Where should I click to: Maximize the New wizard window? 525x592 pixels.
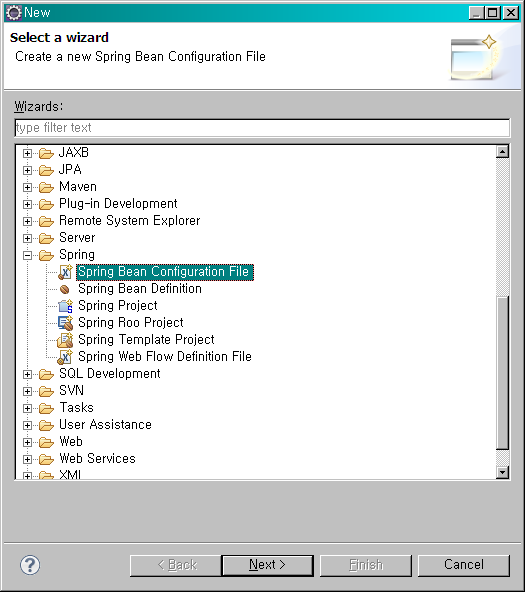[x=493, y=13]
